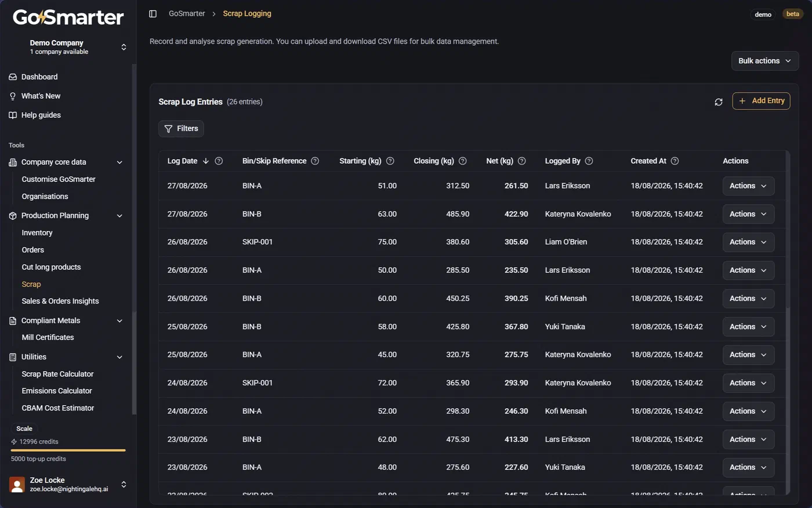Image resolution: width=812 pixels, height=508 pixels.
Task: Click Bin/Skip Reference help icon
Action: click(315, 161)
